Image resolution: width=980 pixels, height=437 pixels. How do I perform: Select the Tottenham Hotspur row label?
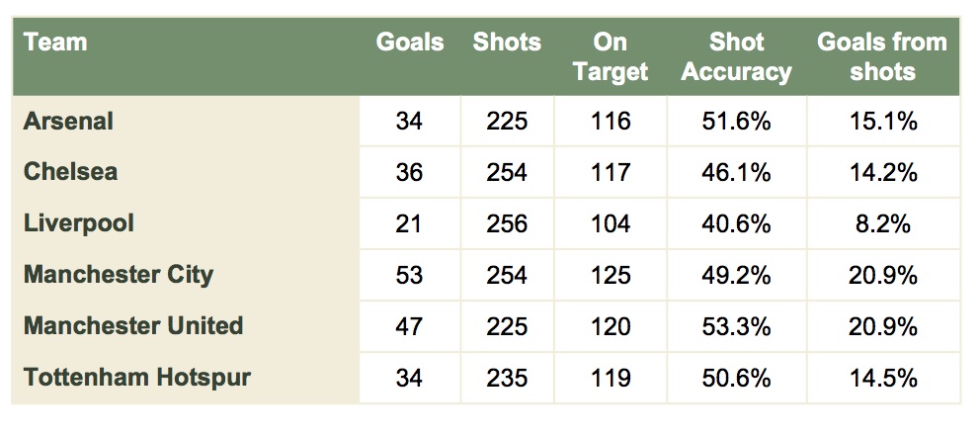click(136, 378)
